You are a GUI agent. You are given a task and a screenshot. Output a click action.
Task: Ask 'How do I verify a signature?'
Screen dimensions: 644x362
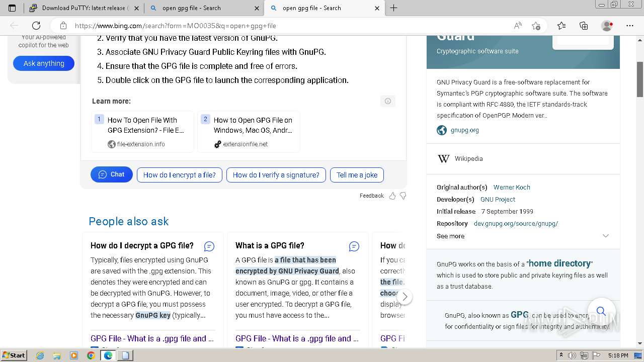click(276, 175)
